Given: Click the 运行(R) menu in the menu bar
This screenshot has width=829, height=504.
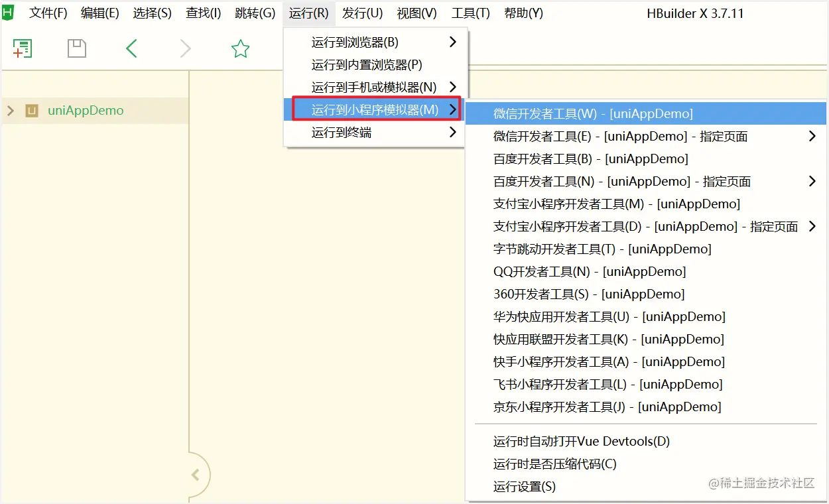Looking at the screenshot, I should 309,13.
